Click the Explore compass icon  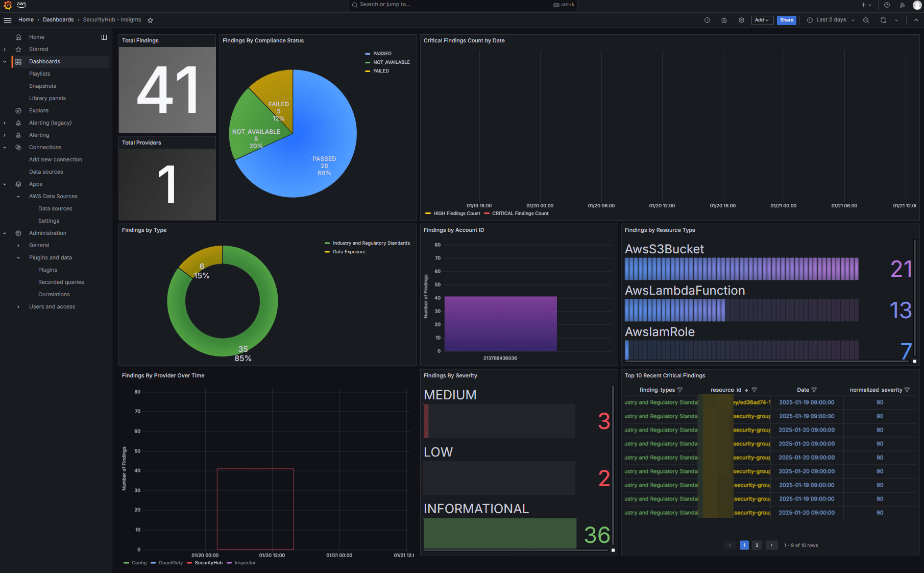coord(18,111)
